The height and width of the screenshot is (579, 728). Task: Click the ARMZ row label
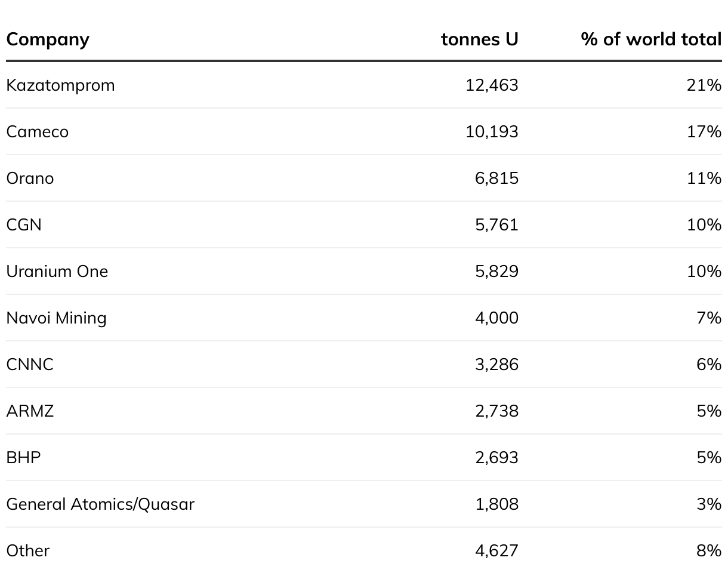click(x=30, y=411)
